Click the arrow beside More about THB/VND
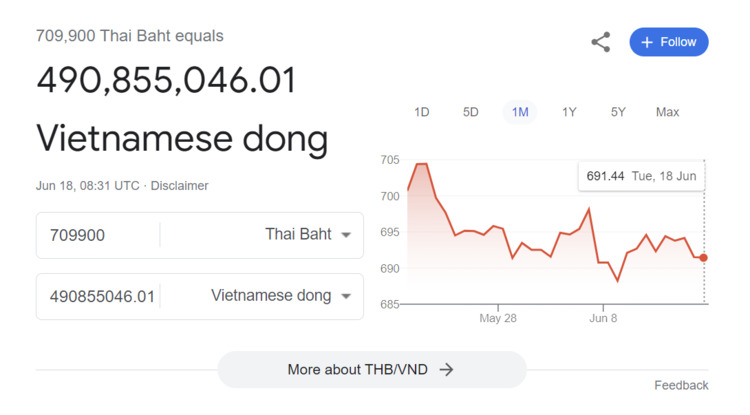The image size is (750, 415). pyautogui.click(x=446, y=370)
